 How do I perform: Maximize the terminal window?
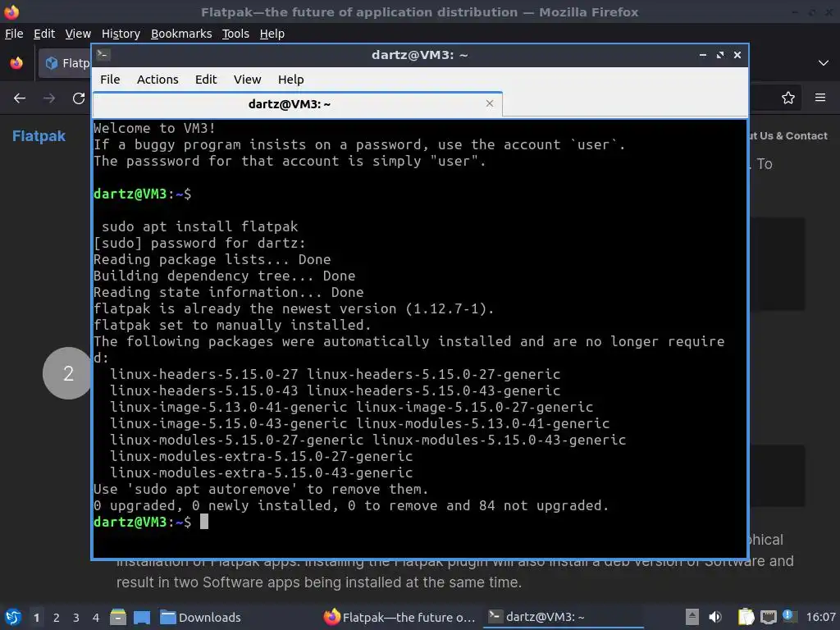[x=720, y=55]
